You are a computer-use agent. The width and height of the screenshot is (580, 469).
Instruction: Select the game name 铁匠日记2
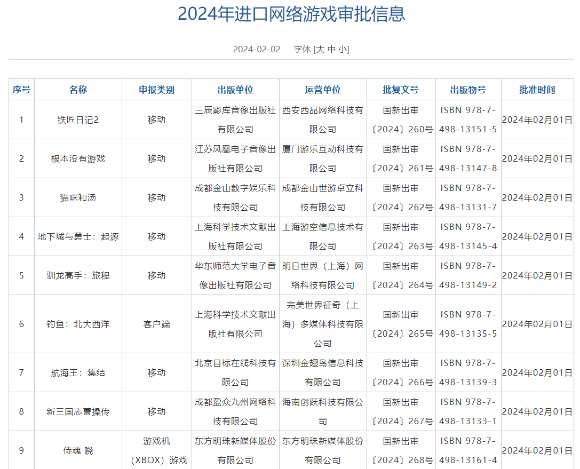pyautogui.click(x=78, y=120)
